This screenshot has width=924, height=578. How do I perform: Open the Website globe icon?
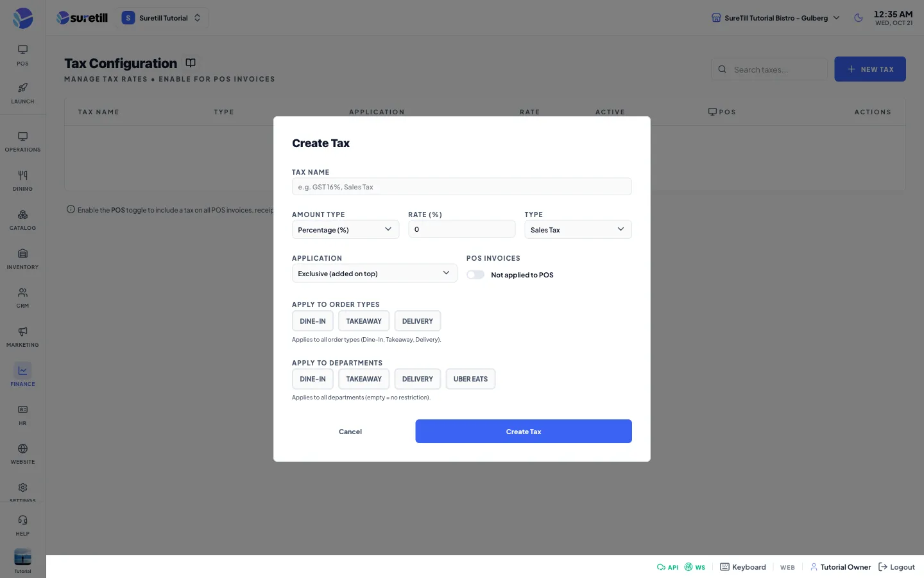click(22, 448)
